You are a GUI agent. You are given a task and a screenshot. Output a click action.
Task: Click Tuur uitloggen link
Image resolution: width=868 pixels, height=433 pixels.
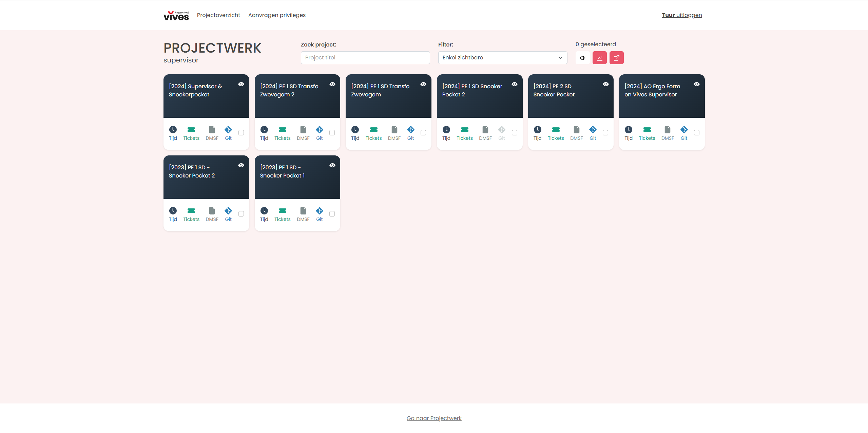point(682,15)
